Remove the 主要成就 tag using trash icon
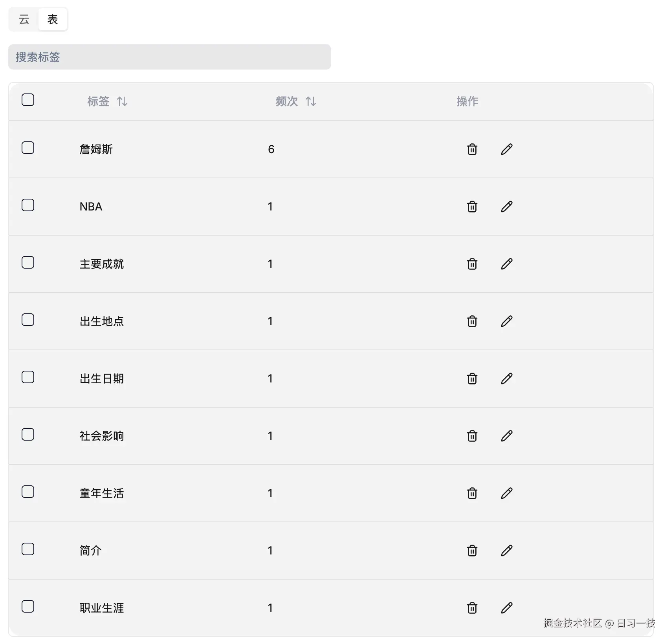Image resolution: width=671 pixels, height=644 pixels. 472,264
